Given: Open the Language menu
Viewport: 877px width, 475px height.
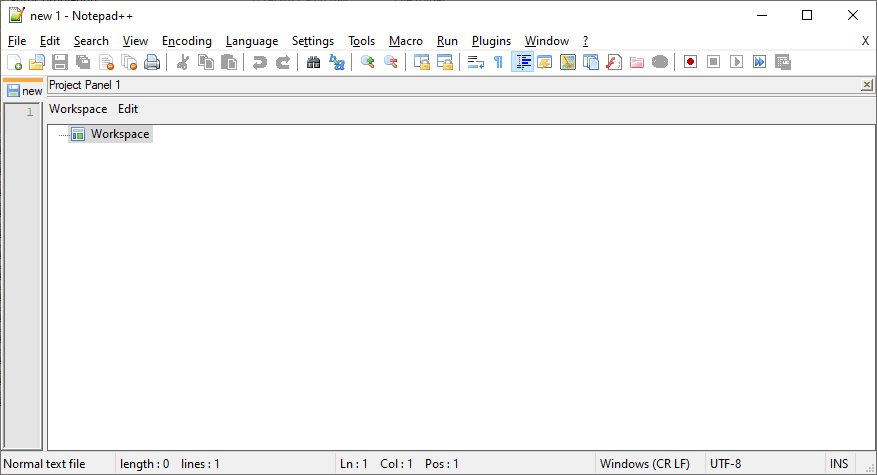Looking at the screenshot, I should (252, 41).
